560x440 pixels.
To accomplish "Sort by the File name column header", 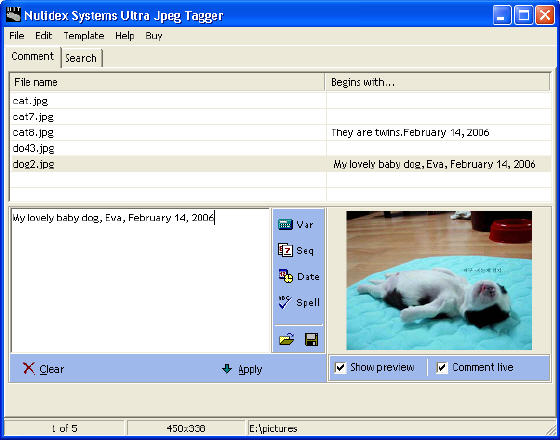I will (x=168, y=82).
